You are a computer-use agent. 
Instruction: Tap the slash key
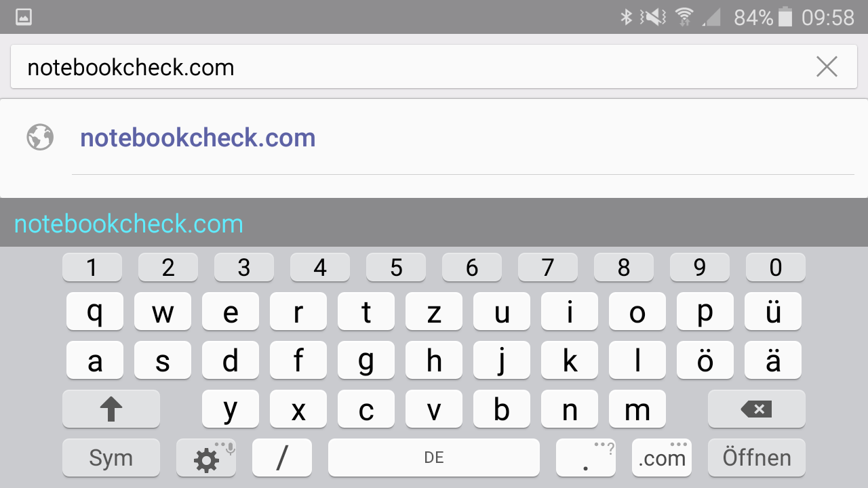click(x=282, y=457)
